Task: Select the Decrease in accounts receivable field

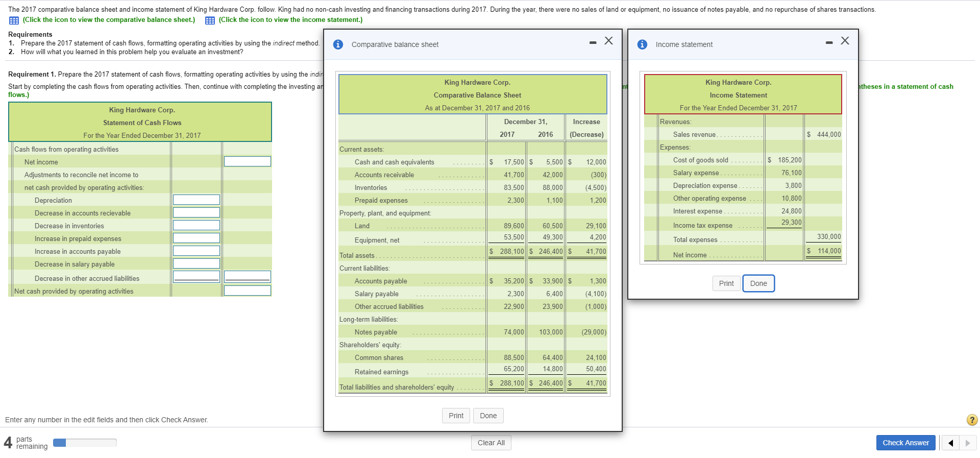Action: [x=197, y=212]
